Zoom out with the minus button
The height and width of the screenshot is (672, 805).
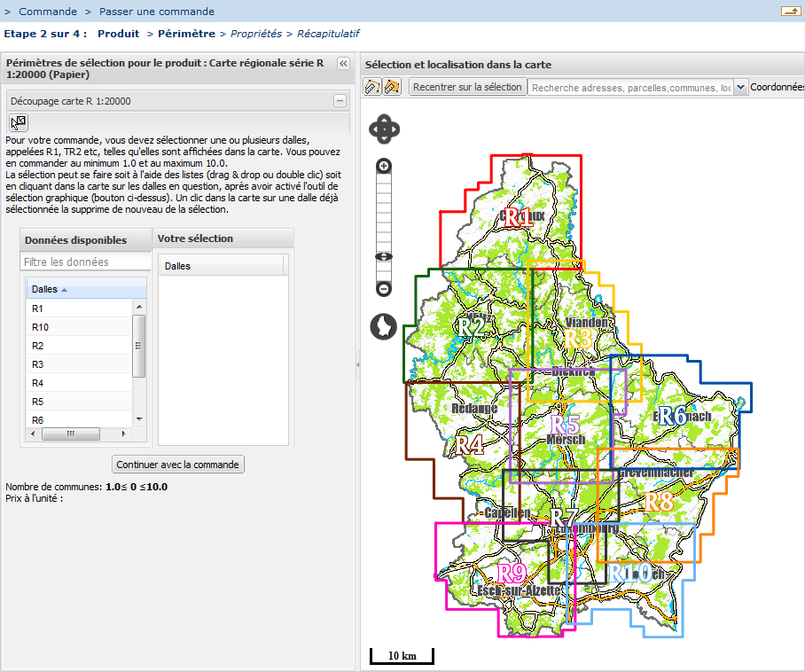click(384, 289)
